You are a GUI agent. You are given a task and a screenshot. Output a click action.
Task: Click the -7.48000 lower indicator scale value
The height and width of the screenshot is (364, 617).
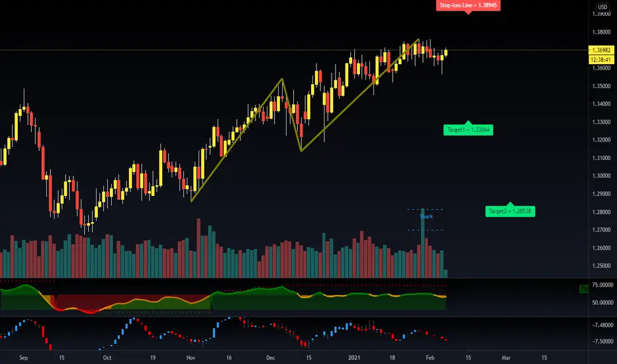point(603,325)
